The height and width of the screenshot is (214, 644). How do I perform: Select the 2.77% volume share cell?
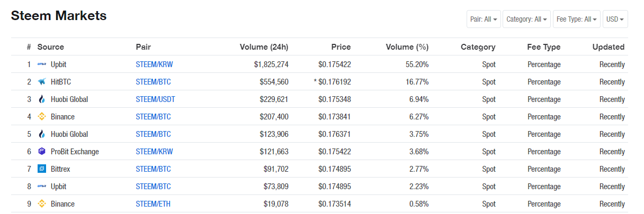coord(419,169)
